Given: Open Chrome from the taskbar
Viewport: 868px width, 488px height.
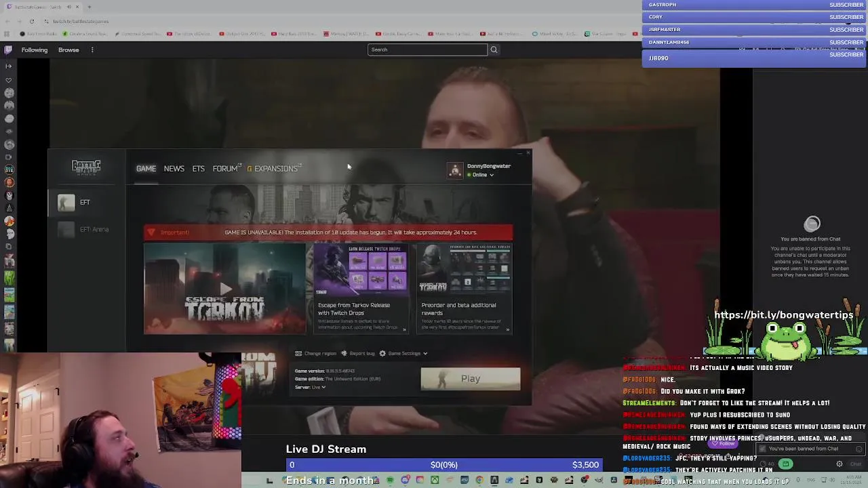Looking at the screenshot, I should [x=479, y=481].
